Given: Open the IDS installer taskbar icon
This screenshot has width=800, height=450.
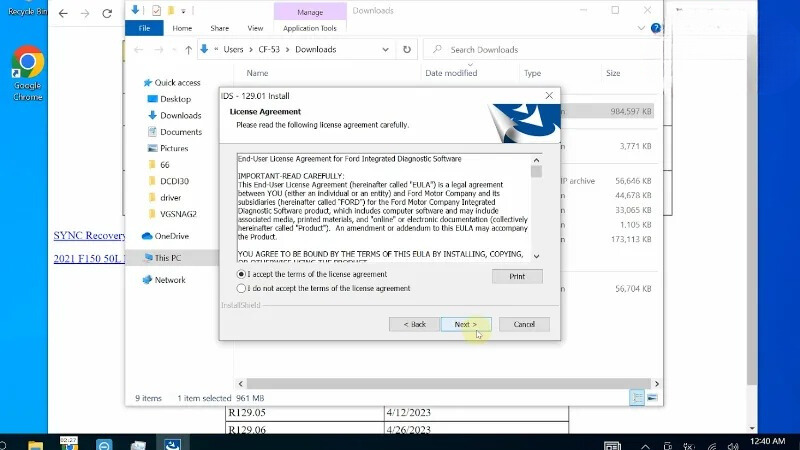Looking at the screenshot, I should [x=172, y=444].
